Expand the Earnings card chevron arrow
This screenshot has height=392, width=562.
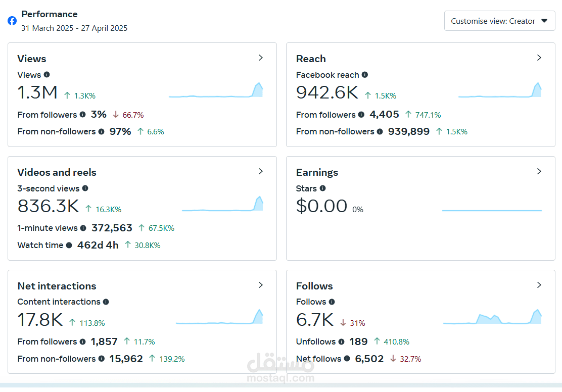(539, 171)
